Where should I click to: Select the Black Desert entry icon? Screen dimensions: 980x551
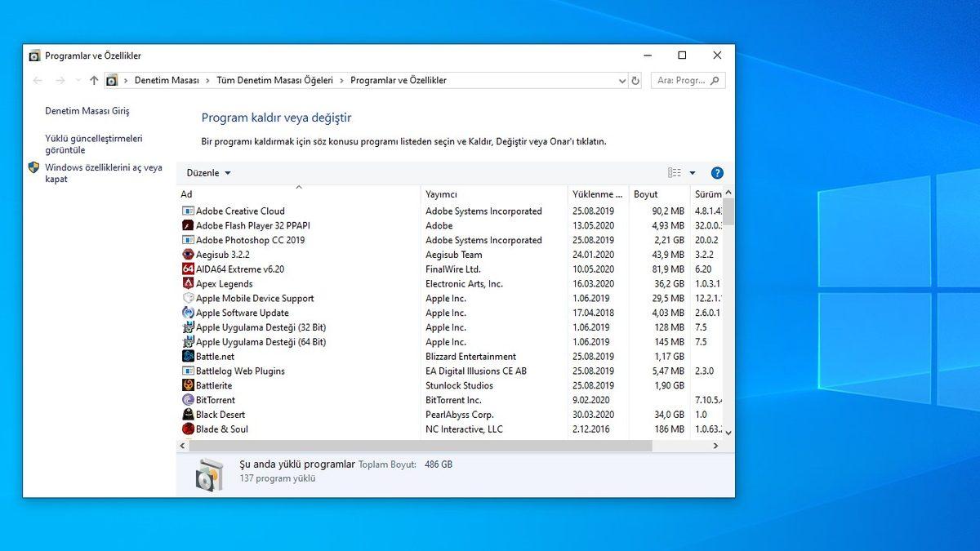pyautogui.click(x=187, y=415)
